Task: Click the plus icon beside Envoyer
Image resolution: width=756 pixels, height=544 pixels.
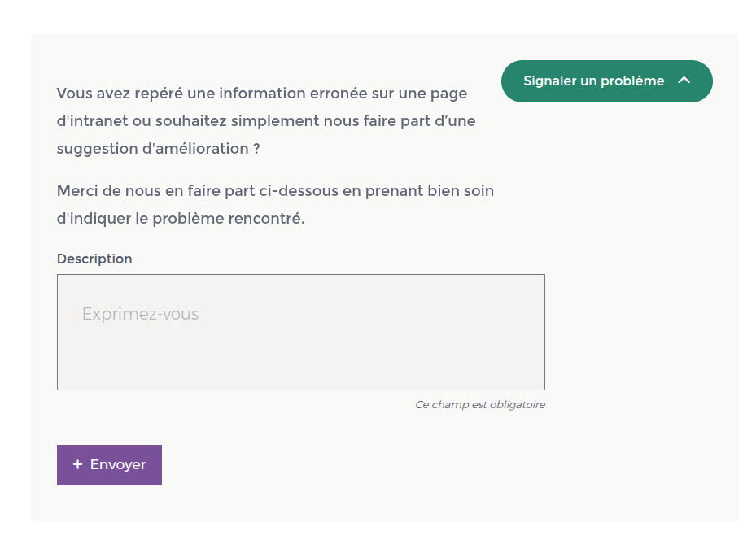Action: [x=77, y=465]
